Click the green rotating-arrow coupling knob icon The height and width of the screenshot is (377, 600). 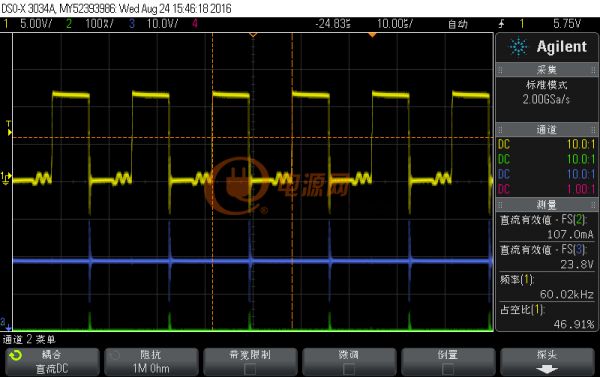pos(16,356)
